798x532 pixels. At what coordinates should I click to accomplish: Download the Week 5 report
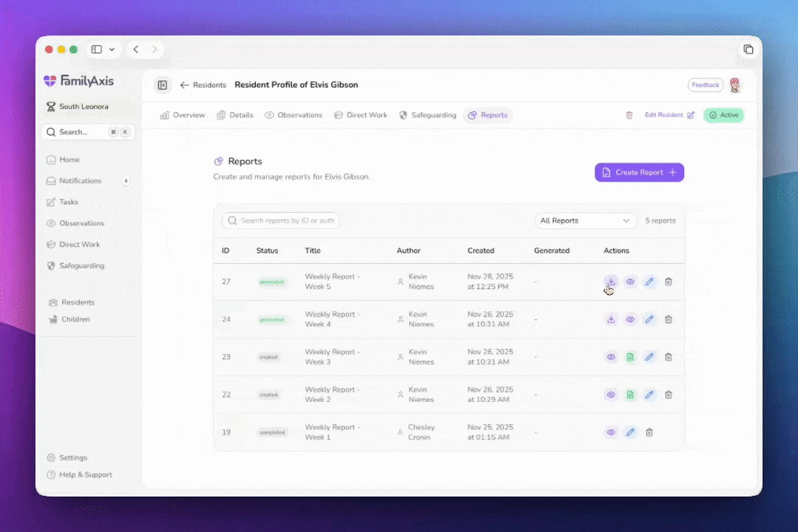pos(611,282)
